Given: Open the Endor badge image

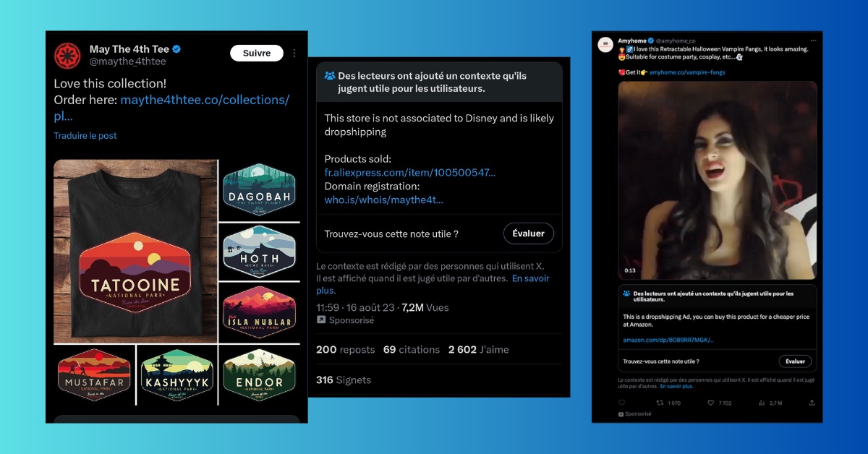Looking at the screenshot, I should [x=260, y=374].
